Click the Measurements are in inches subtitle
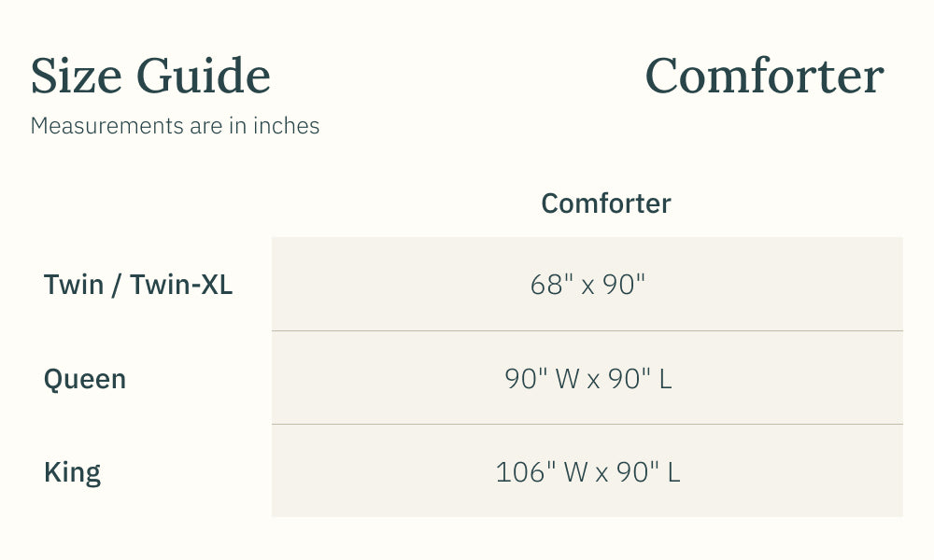Viewport: 934px width, 560px height. click(175, 126)
